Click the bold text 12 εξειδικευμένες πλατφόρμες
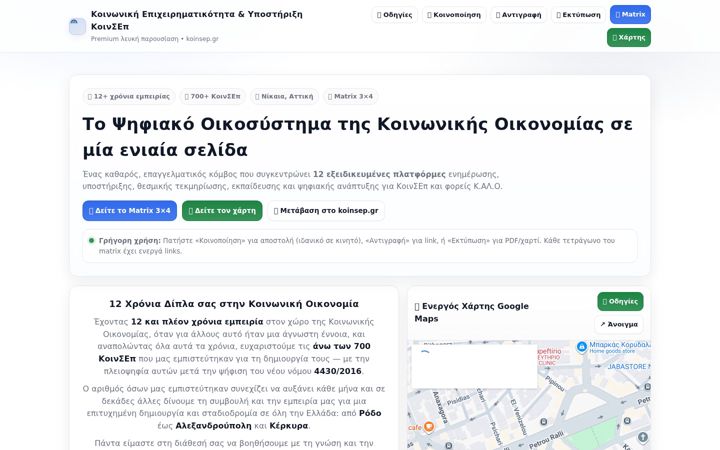The height and width of the screenshot is (450, 720). click(379, 174)
